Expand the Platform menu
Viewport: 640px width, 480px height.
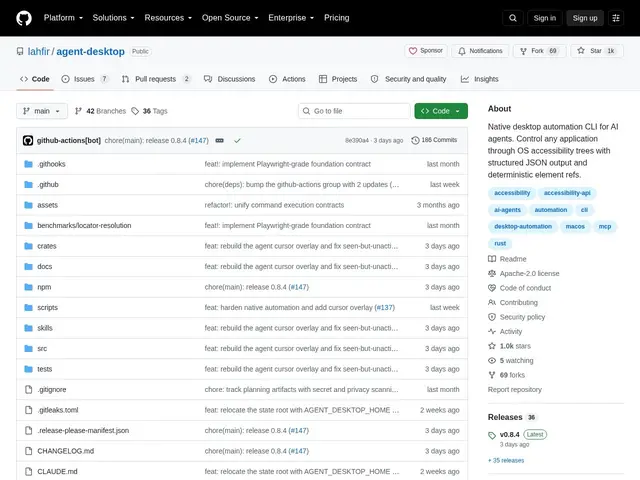(63, 18)
